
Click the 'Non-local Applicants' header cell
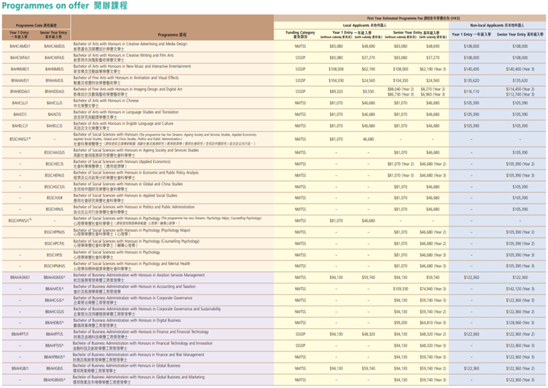click(x=497, y=26)
